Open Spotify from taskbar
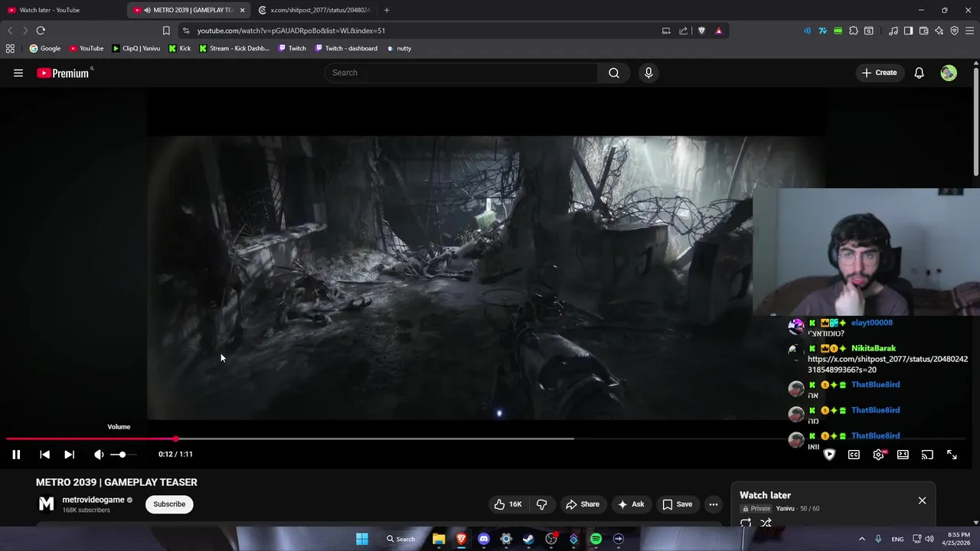This screenshot has height=551, width=980. (596, 539)
